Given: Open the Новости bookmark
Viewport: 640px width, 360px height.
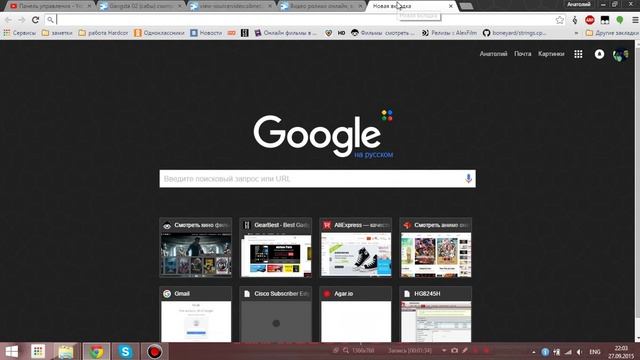Looking at the screenshot, I should [x=206, y=33].
